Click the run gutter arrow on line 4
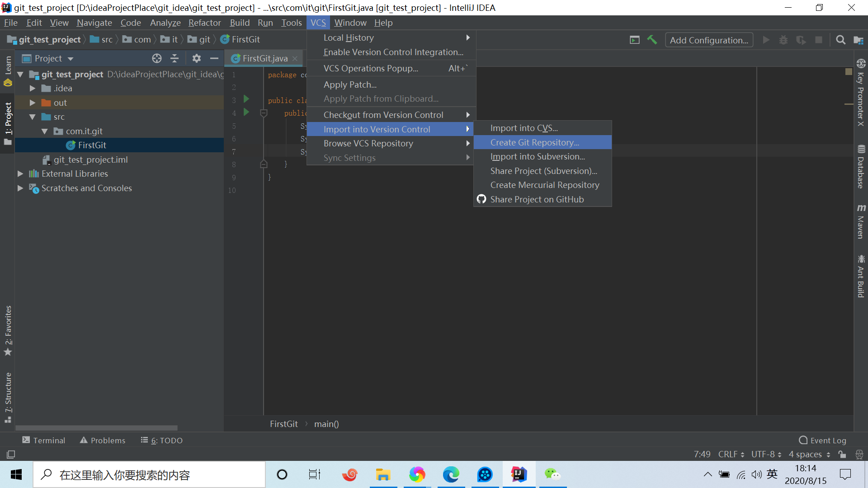 point(246,112)
